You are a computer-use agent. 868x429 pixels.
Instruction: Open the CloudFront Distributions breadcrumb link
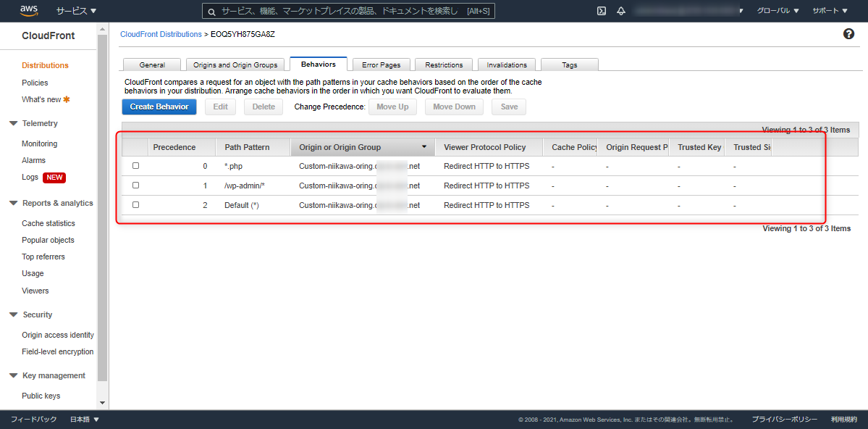160,33
